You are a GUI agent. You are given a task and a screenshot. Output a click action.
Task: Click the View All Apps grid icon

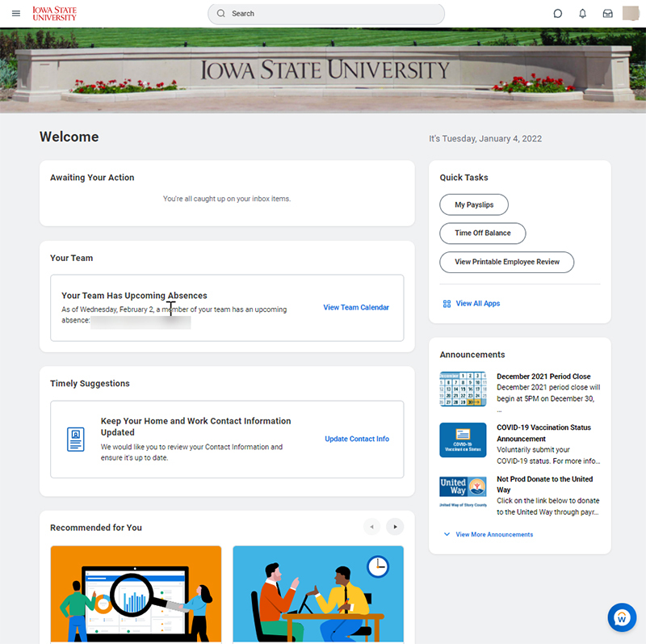click(447, 304)
